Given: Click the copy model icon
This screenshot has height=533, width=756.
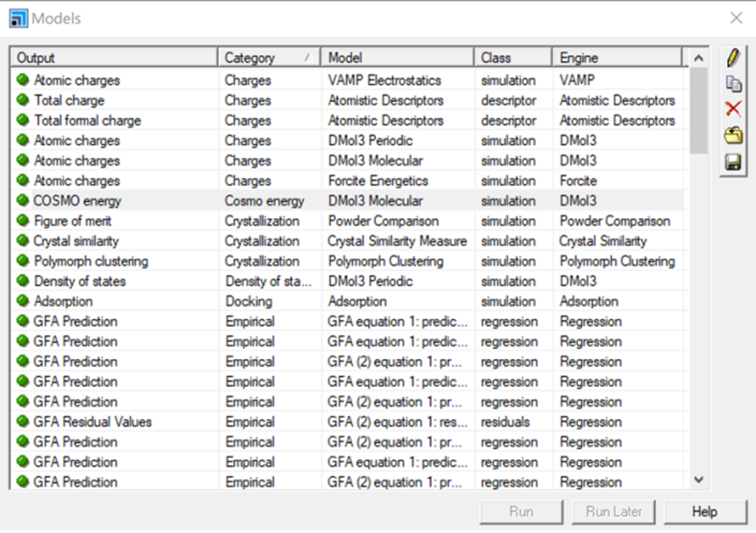Looking at the screenshot, I should click(733, 84).
